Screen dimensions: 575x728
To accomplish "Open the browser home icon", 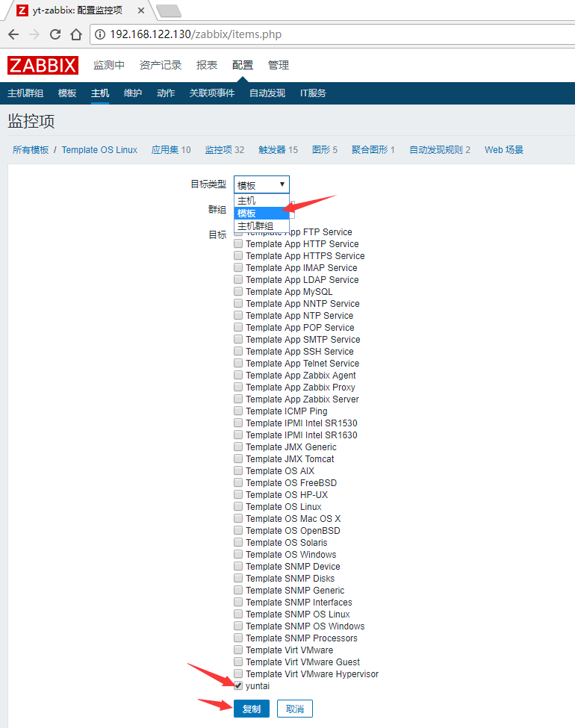I will 76,34.
